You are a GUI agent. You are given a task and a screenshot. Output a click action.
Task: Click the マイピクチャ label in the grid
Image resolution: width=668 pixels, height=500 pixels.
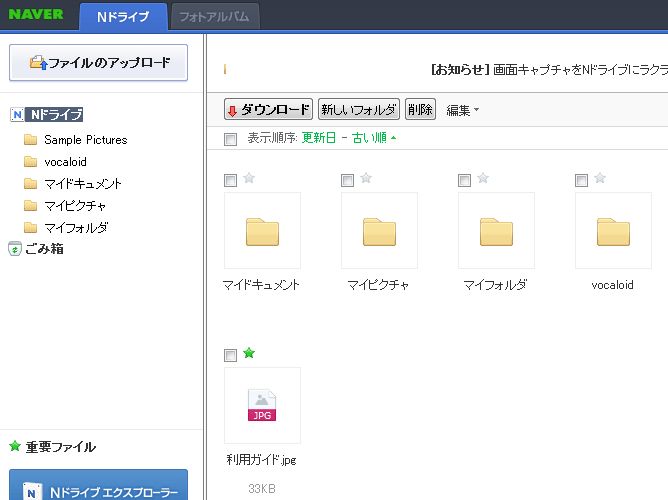378,285
